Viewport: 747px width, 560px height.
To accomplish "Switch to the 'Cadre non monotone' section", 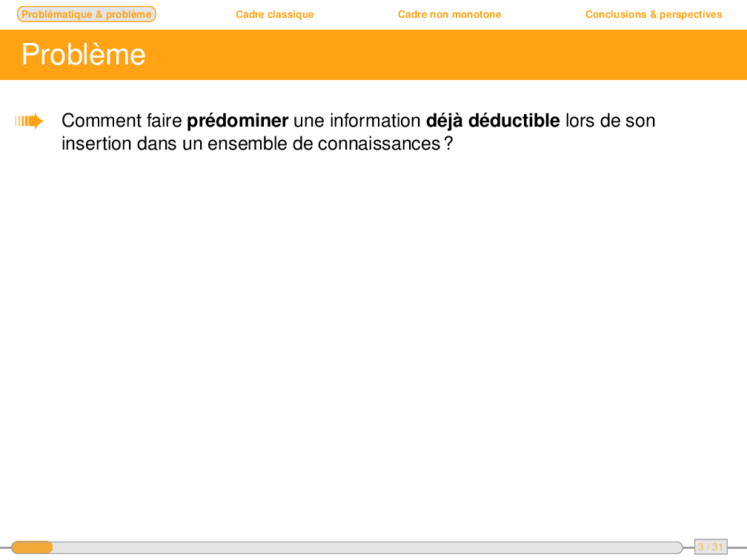I will click(449, 14).
